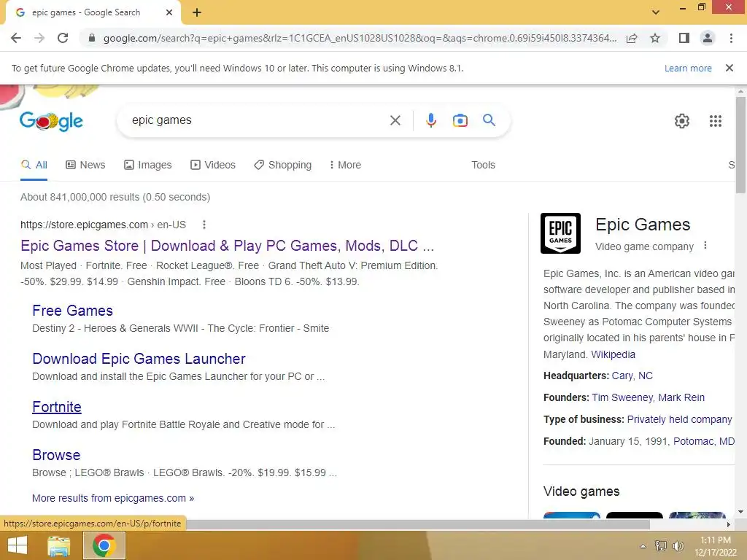The image size is (747, 560).
Task: Open Download Epic Games Launcher link
Action: tap(139, 359)
